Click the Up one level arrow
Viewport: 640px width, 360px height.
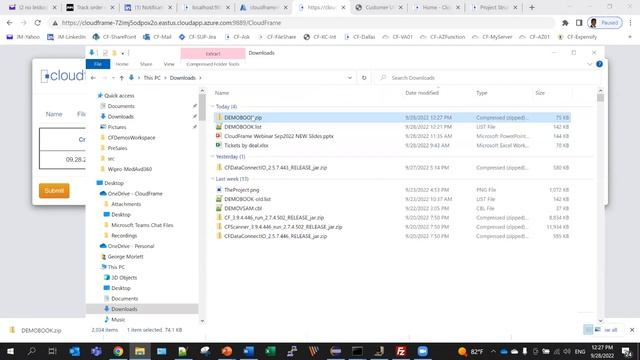pos(121,78)
